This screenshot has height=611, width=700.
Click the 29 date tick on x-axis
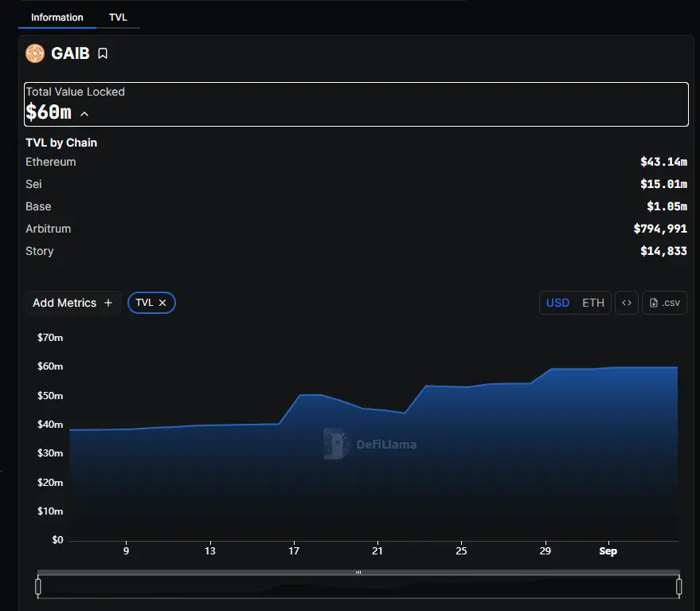[x=545, y=550]
